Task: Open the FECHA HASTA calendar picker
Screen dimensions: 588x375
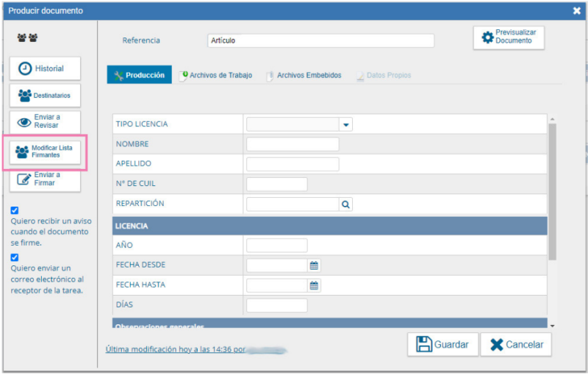Action: click(x=314, y=285)
